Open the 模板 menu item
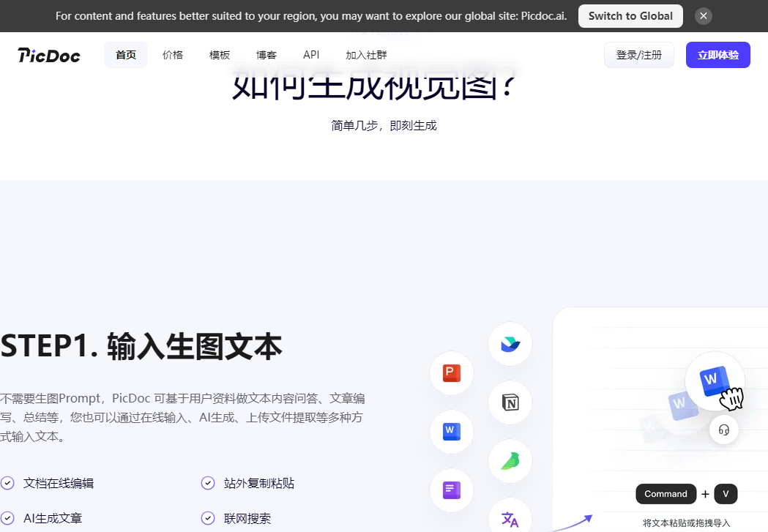 [220, 55]
